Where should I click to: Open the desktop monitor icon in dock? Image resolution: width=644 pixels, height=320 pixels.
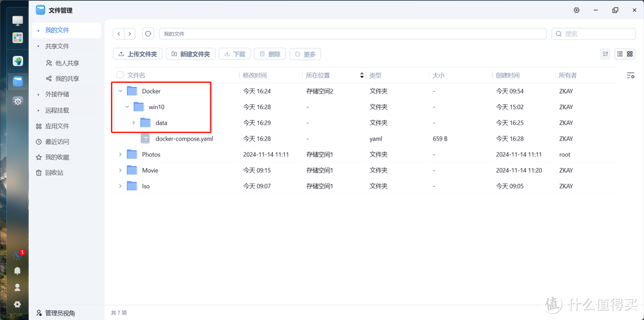[x=18, y=20]
